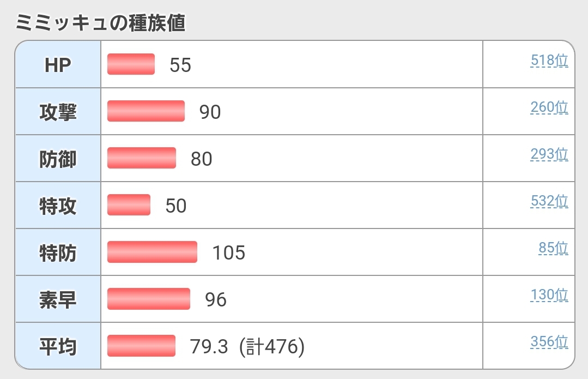Click the 平均 356位 ranking link
The height and width of the screenshot is (379, 588).
(x=549, y=342)
